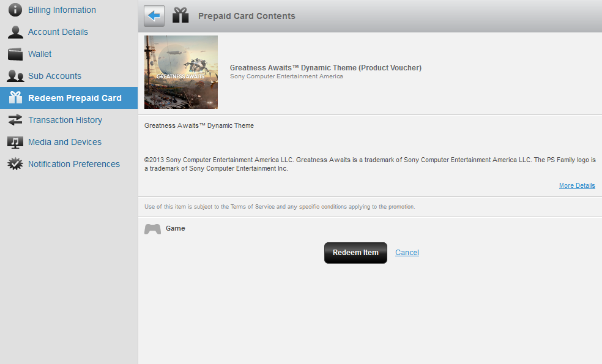Click the Game category label
The image size is (602, 364).
176,228
